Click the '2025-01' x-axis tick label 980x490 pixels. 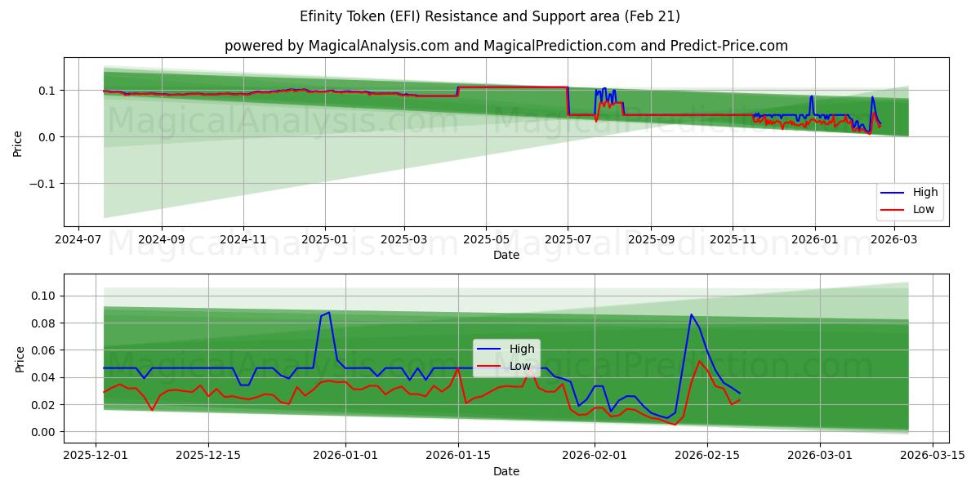(x=325, y=239)
